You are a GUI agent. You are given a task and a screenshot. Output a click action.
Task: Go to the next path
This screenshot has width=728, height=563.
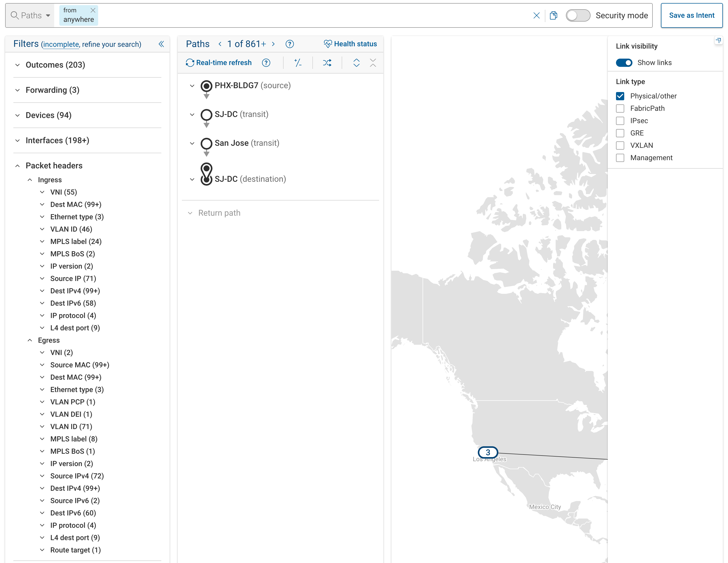pos(273,44)
